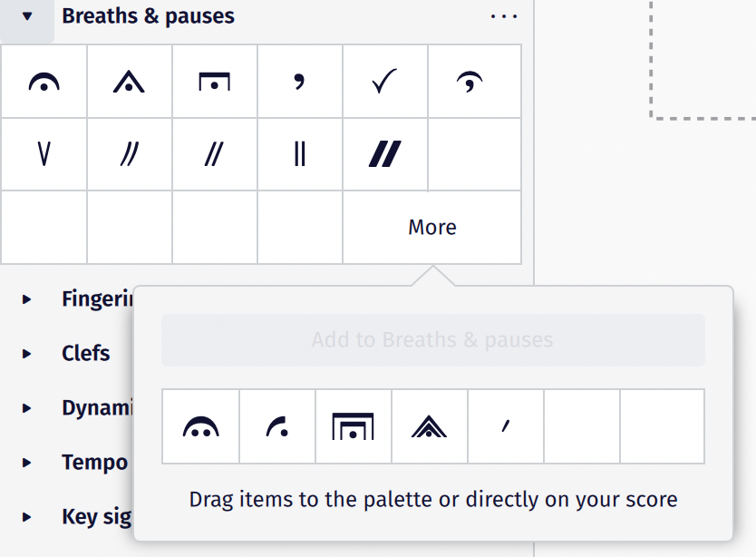Select the V-shaped breath mark

click(44, 154)
